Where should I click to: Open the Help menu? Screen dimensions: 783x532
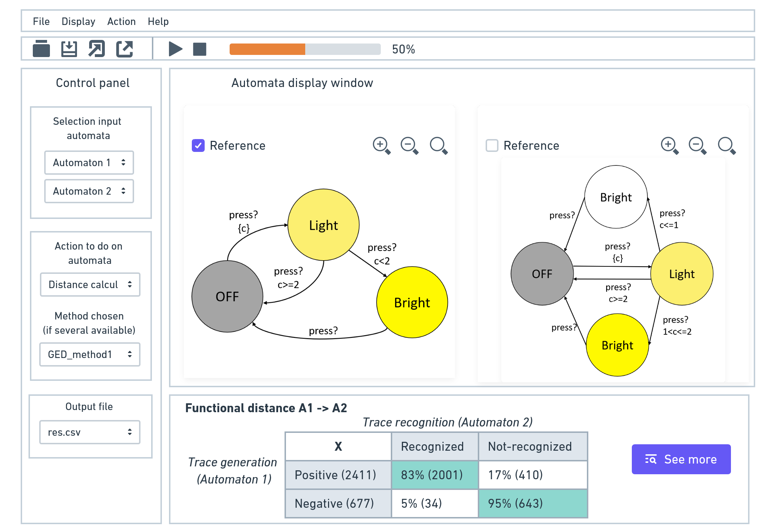pos(158,21)
